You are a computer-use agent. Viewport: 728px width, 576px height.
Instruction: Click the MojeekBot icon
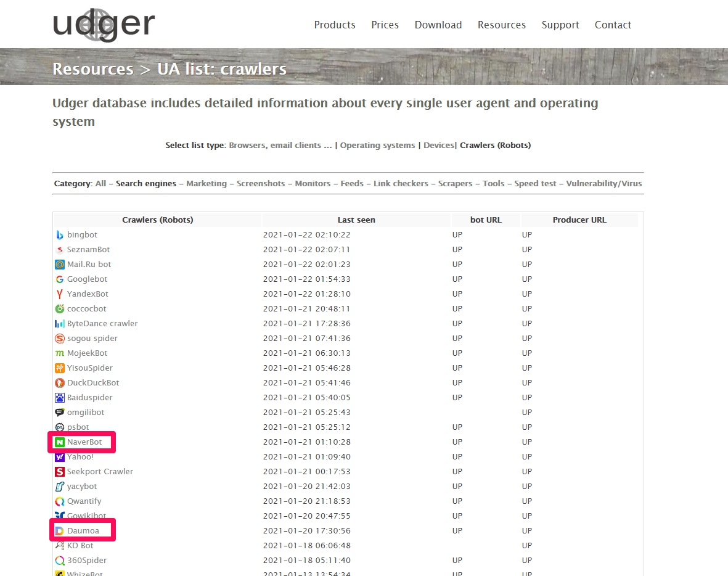click(x=59, y=353)
